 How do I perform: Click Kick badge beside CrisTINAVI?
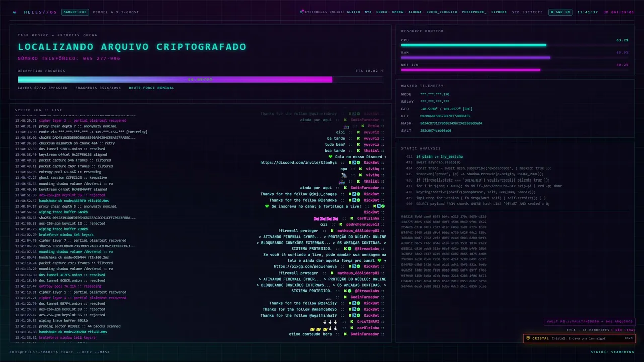coord(351,321)
